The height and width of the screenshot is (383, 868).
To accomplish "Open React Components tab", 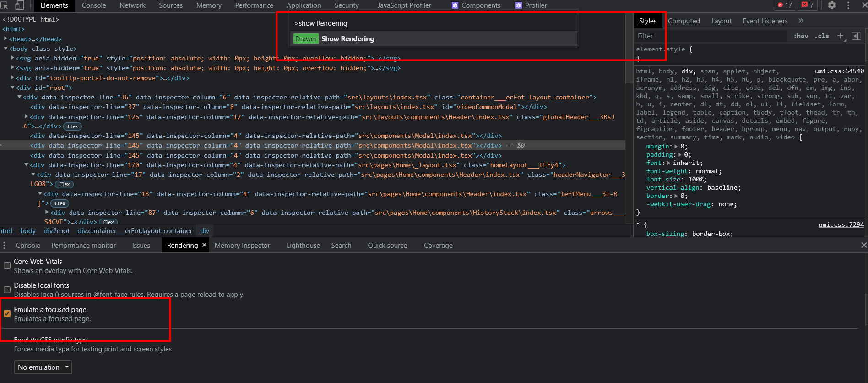I will (476, 5).
